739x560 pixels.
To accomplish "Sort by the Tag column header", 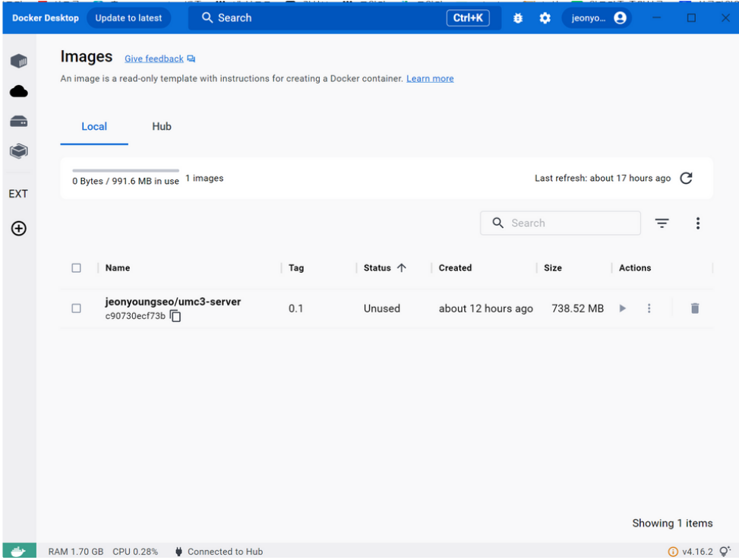I will [296, 267].
